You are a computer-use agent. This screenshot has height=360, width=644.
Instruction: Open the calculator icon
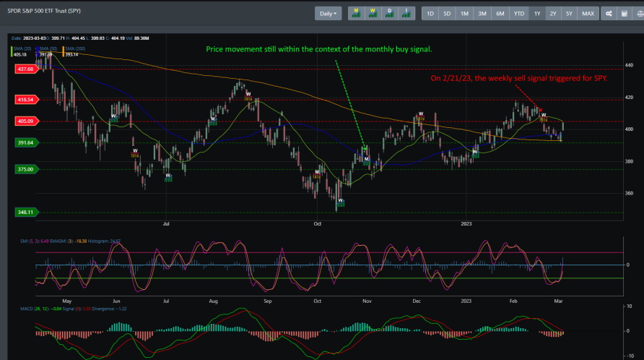tap(625, 14)
